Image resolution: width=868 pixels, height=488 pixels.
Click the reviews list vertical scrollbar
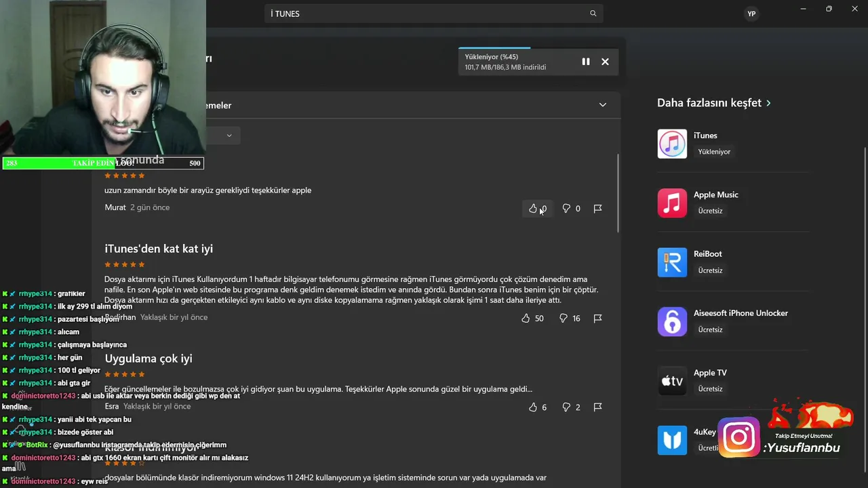(x=618, y=193)
